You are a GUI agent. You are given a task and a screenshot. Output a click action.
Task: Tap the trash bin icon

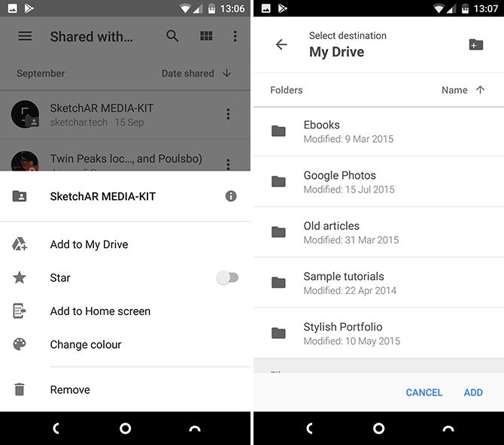pos(20,389)
